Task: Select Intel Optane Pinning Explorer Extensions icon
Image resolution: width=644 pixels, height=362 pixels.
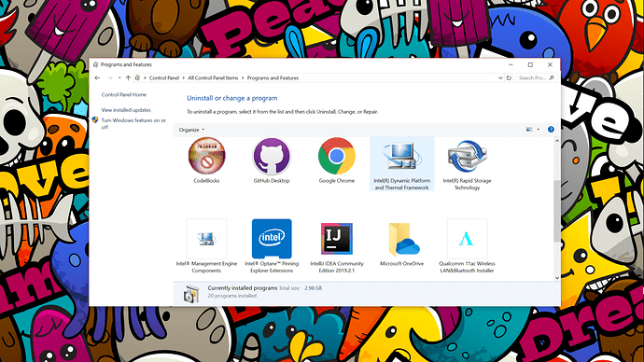Action: pyautogui.click(x=272, y=239)
